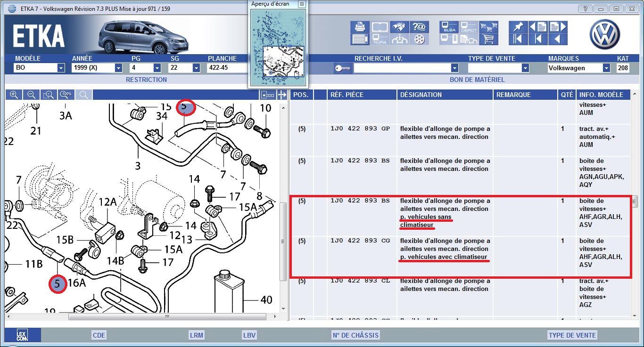
Task: Click the split-panel arrows icon
Action: [282, 95]
